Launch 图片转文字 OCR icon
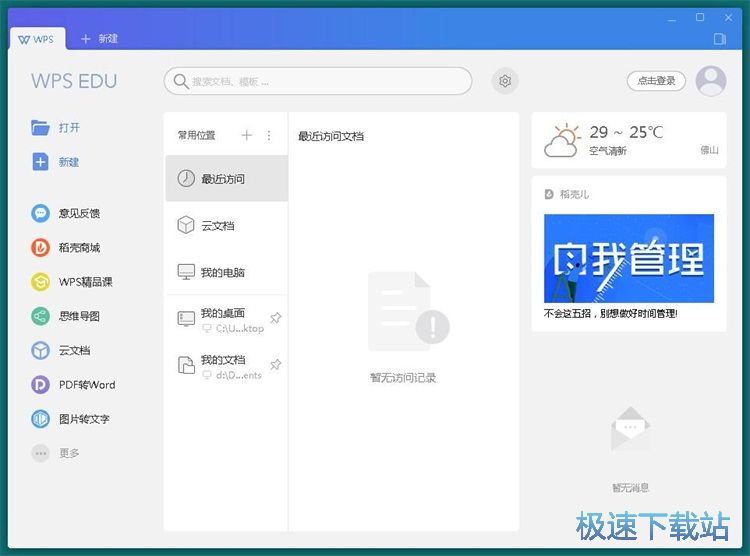Image resolution: width=750 pixels, height=556 pixels. [x=40, y=419]
